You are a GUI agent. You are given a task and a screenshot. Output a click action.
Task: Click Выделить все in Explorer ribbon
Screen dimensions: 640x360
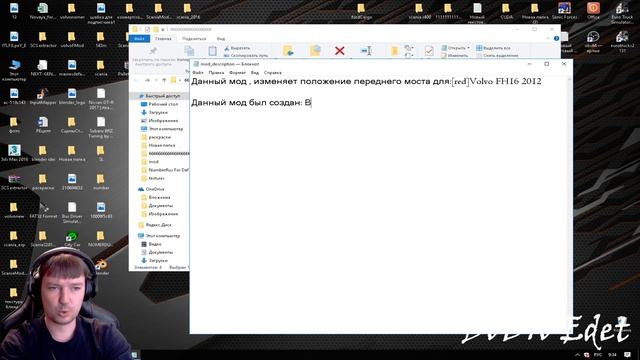[x=493, y=48]
